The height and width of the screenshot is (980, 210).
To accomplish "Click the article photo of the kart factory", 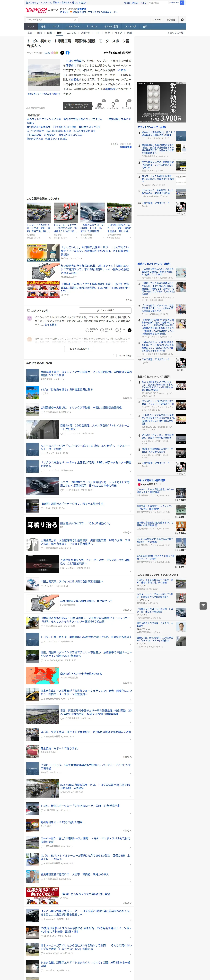I will tap(44, 75).
